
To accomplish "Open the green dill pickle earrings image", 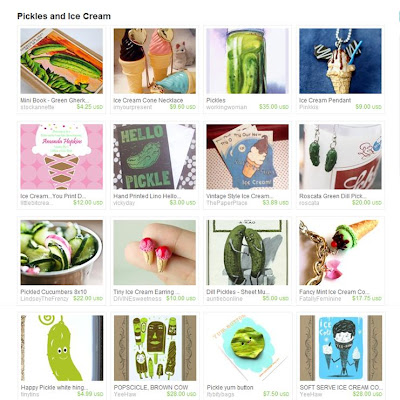I will [340, 157].
